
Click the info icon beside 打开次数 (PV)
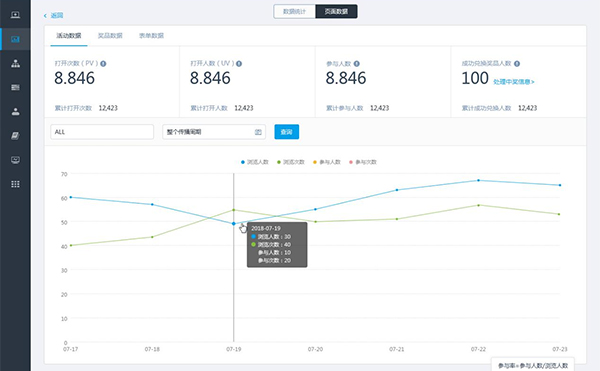(x=103, y=64)
